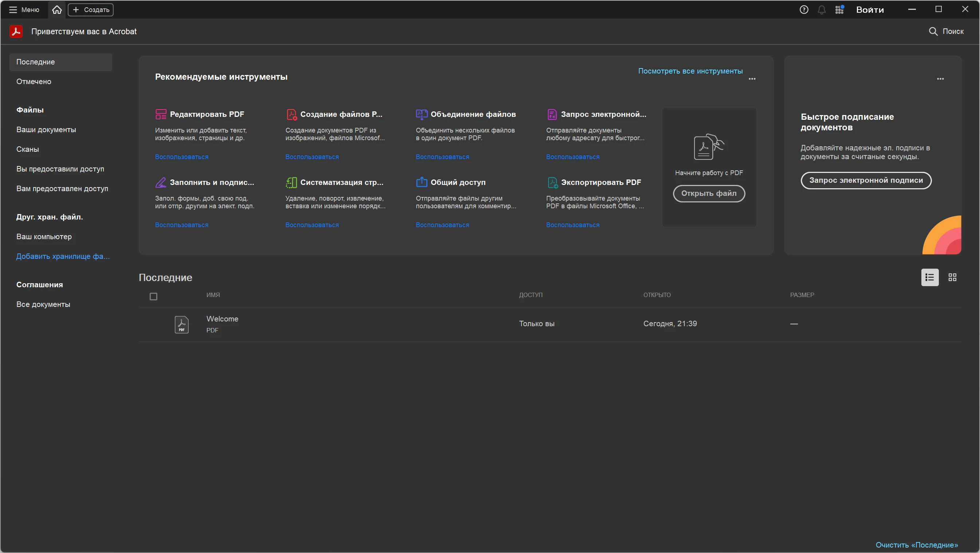The image size is (980, 553).
Task: Switch to thumbnail grid view
Action: coord(952,277)
